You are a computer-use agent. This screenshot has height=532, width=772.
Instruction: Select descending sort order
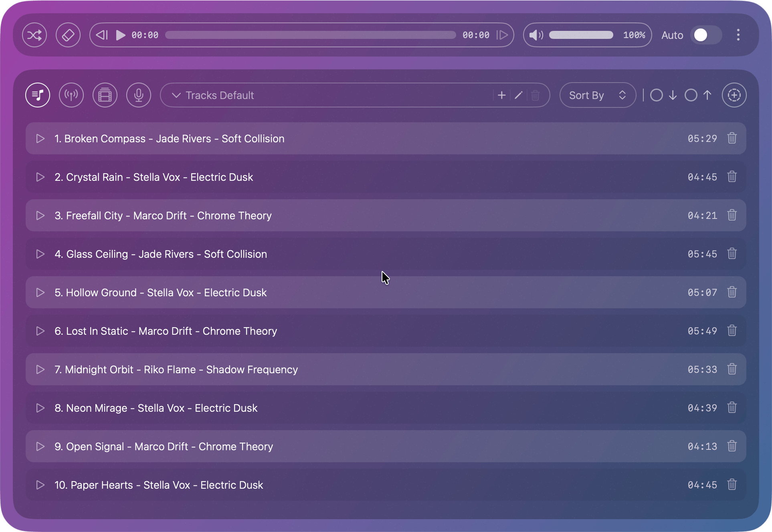[x=664, y=95]
